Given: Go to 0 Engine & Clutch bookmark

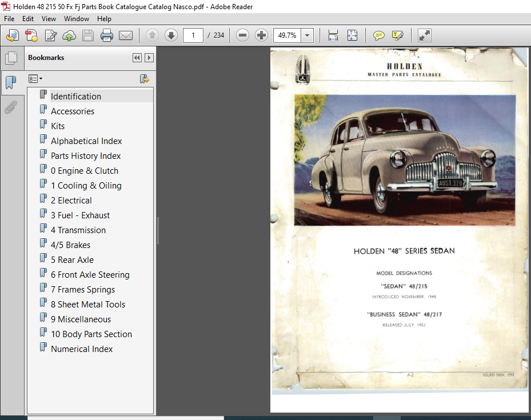Looking at the screenshot, I should point(85,171).
